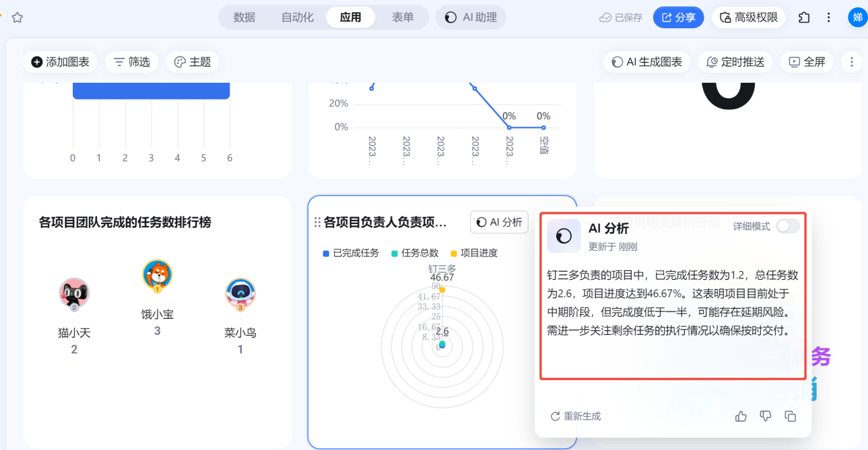Open the puzzle-piece plugins icon

[804, 17]
